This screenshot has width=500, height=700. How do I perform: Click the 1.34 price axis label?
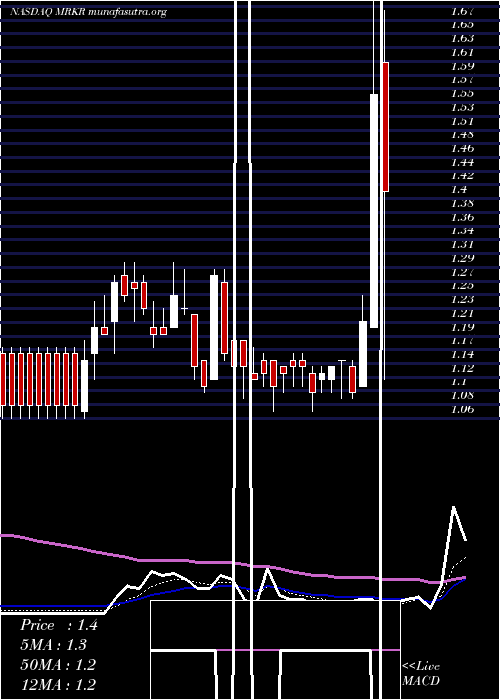tap(462, 231)
